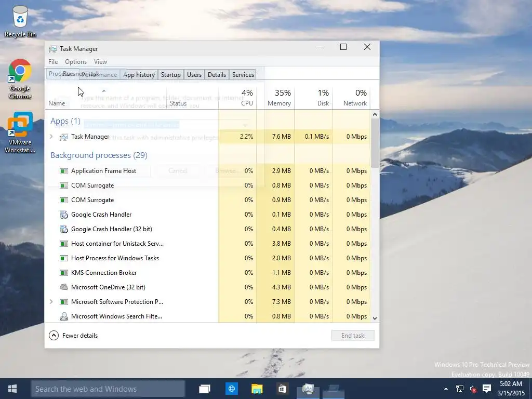Switch to the Performance tab

coord(99,75)
